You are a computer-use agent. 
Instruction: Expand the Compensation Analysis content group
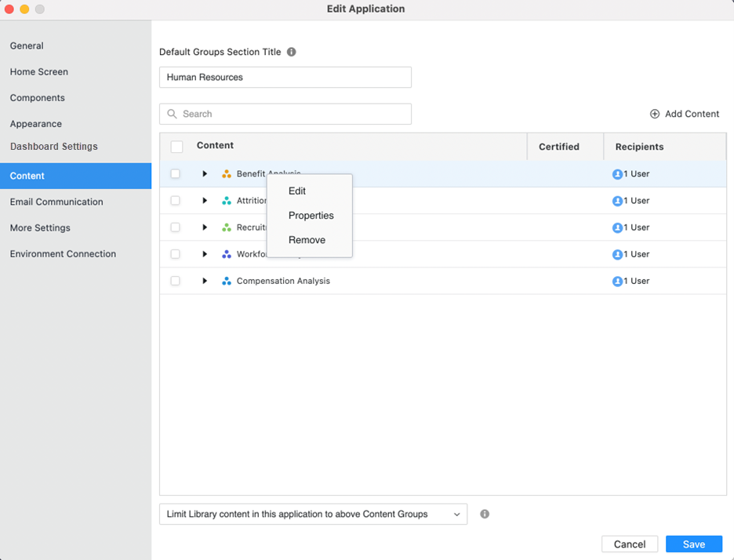point(205,281)
